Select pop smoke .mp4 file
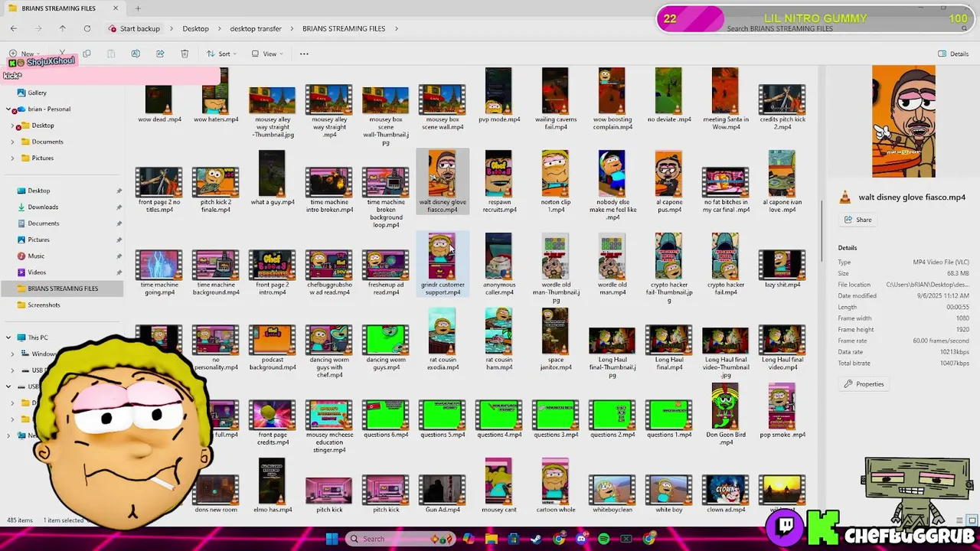The height and width of the screenshot is (551, 980). [782, 411]
